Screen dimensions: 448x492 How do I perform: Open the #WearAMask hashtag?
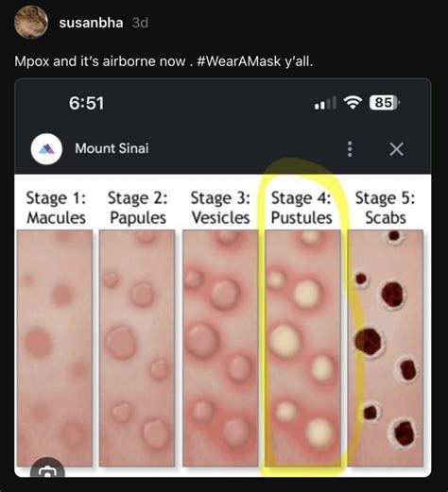click(238, 61)
